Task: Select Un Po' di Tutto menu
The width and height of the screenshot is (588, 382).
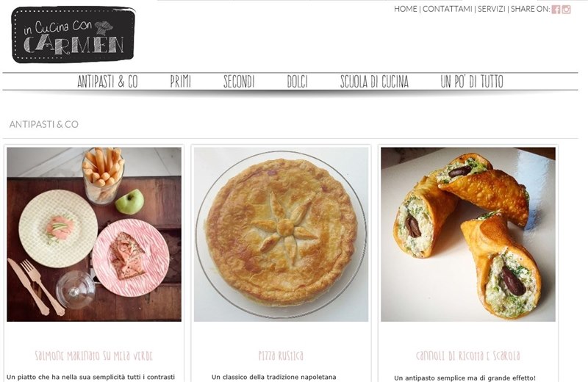Action: coord(472,82)
